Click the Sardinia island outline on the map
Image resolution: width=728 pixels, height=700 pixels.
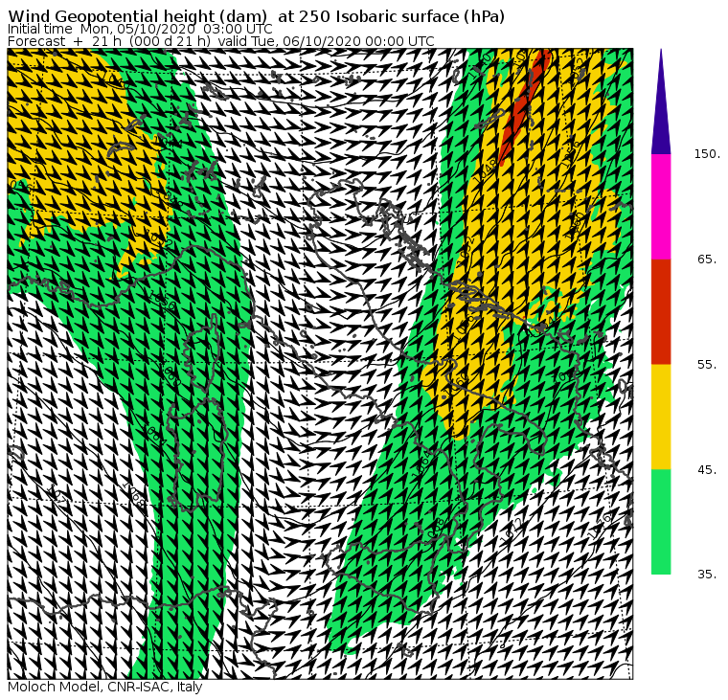coord(198,457)
